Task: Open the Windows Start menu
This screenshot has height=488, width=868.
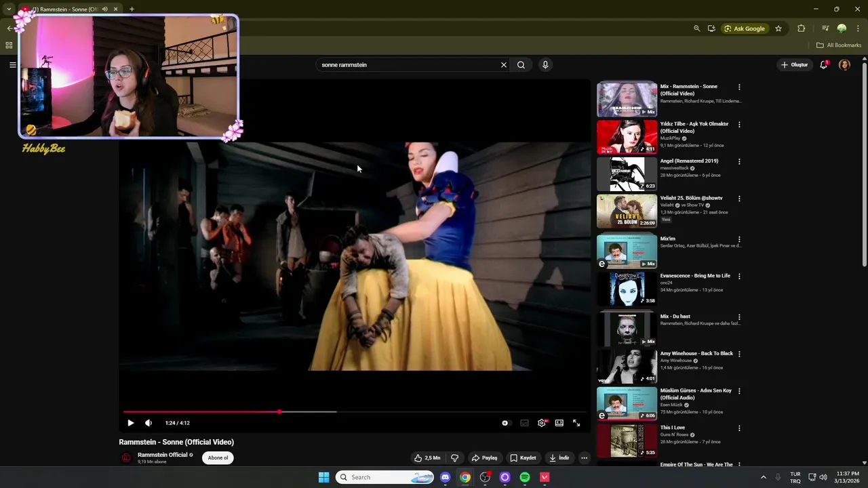Action: 324,477
